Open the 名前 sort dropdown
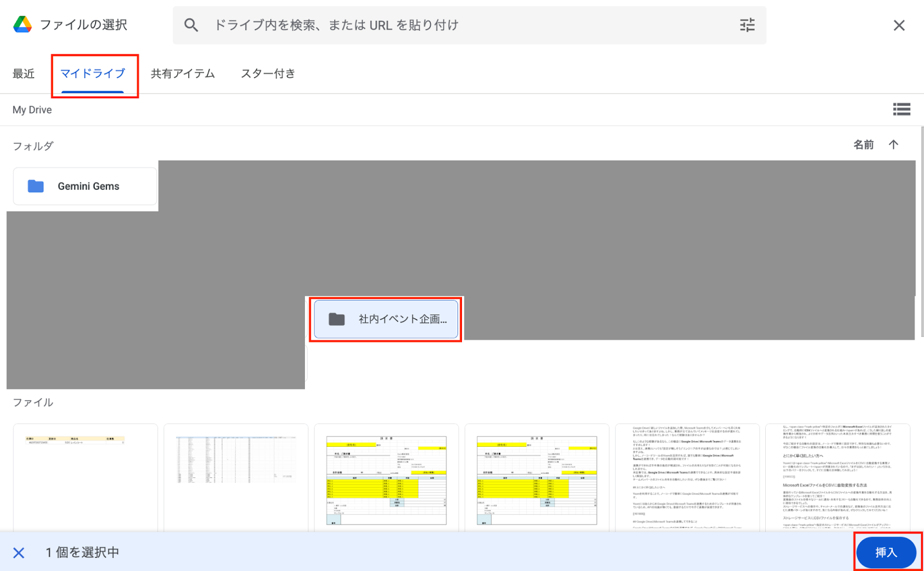 [863, 145]
